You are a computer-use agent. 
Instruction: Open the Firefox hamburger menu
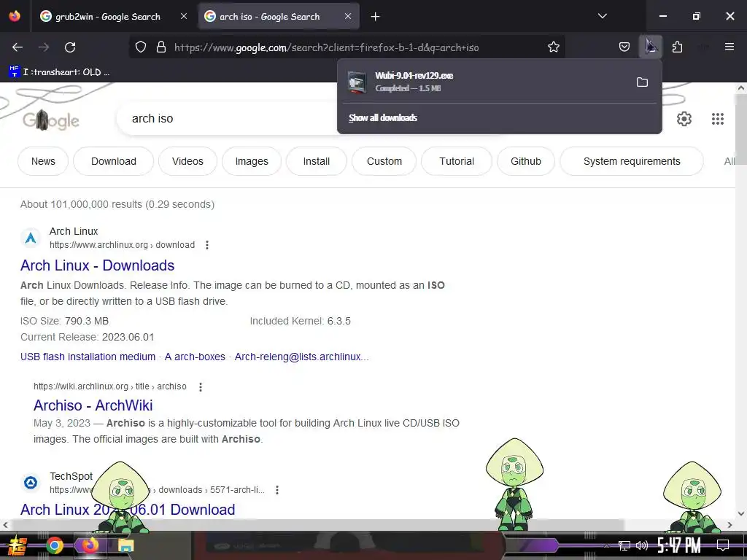[x=729, y=47]
